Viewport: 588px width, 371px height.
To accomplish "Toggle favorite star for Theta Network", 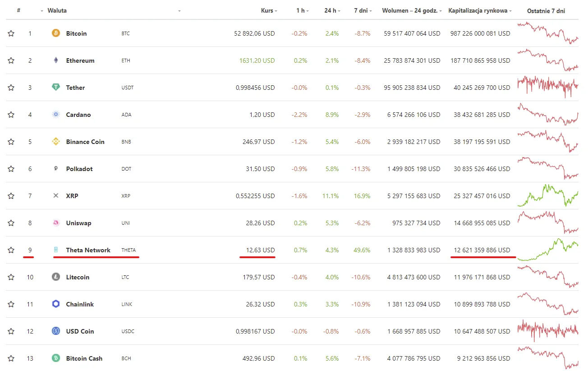I will [x=11, y=250].
